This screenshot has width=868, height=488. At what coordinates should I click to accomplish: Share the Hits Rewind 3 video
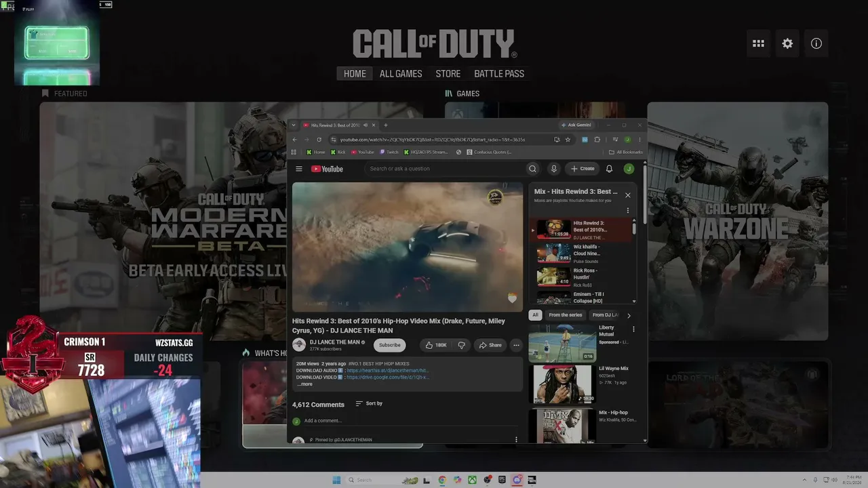pyautogui.click(x=490, y=345)
